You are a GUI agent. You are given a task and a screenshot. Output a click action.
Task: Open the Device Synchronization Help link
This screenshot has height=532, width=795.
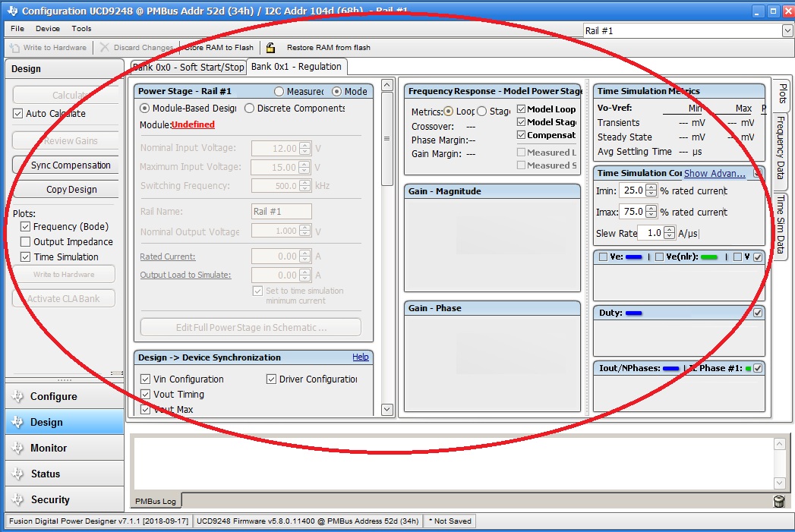point(361,357)
